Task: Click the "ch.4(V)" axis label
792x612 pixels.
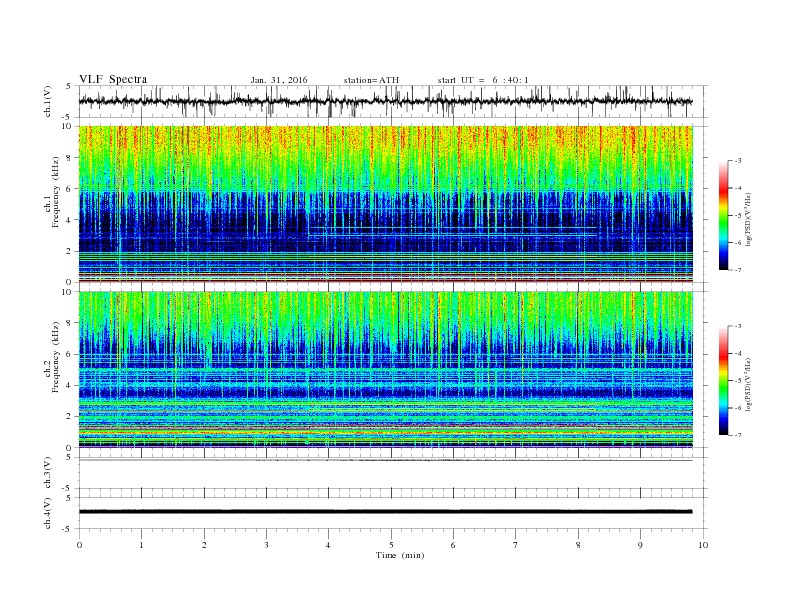Action: 48,513
